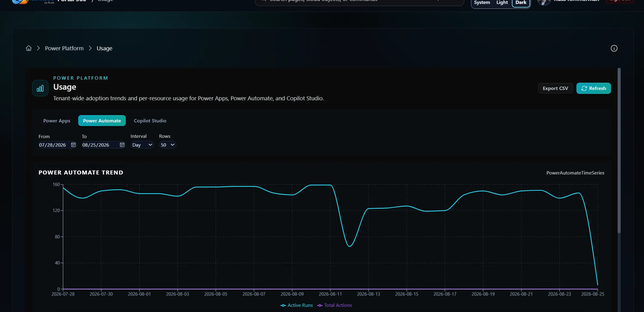This screenshot has width=644, height=312.
Task: Click the POWER PLATFORM overline label
Action: point(81,78)
